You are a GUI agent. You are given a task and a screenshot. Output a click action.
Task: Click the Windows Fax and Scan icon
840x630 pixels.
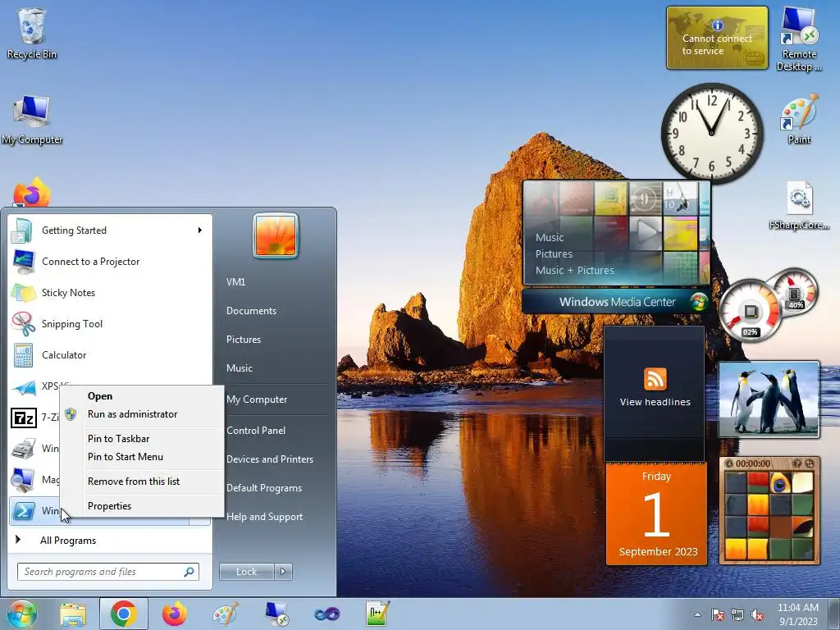pyautogui.click(x=24, y=449)
